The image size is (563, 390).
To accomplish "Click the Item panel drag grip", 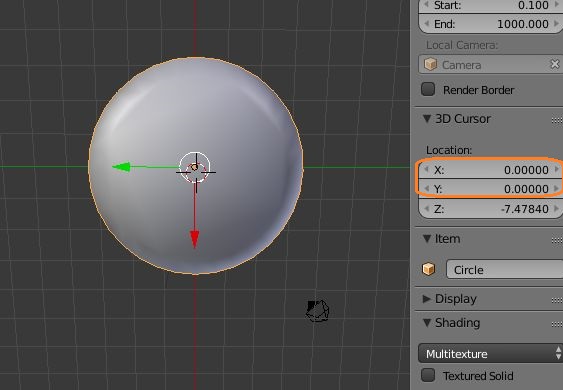I will 557,240.
